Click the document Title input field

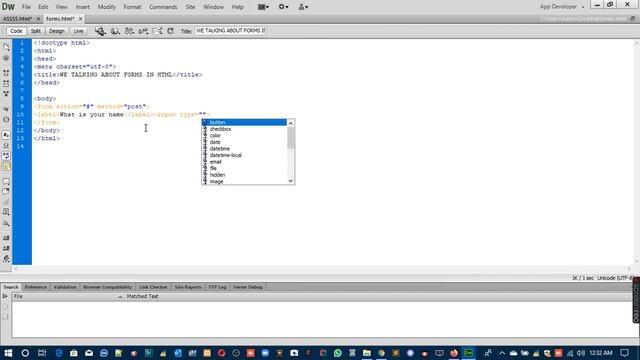[230, 31]
